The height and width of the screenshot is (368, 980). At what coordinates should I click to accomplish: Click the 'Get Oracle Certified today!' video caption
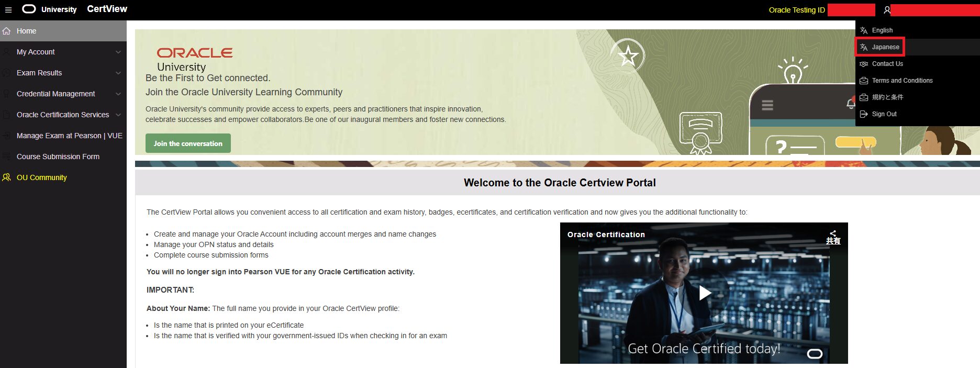point(704,349)
